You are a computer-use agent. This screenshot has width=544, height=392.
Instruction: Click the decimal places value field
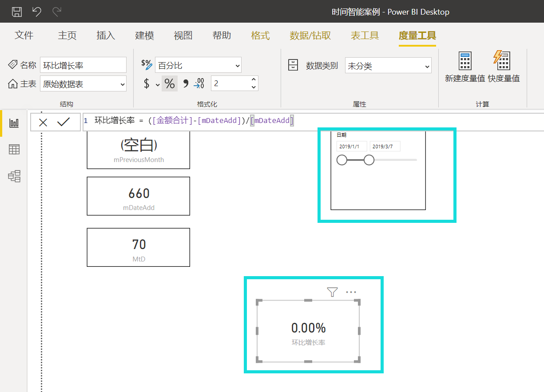tap(230, 83)
